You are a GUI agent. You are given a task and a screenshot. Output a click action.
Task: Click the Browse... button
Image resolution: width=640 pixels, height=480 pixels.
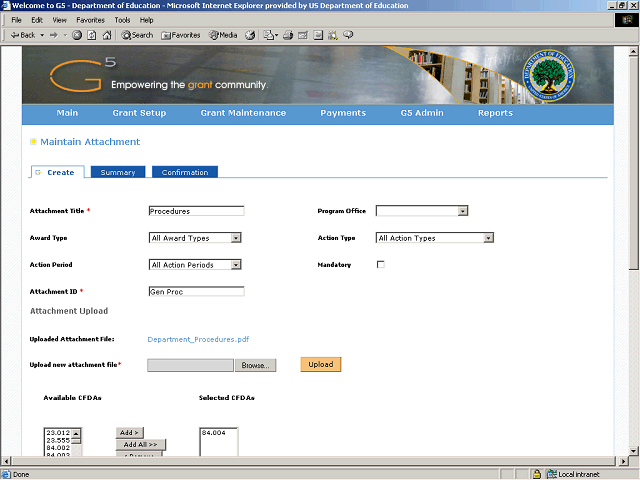(256, 365)
